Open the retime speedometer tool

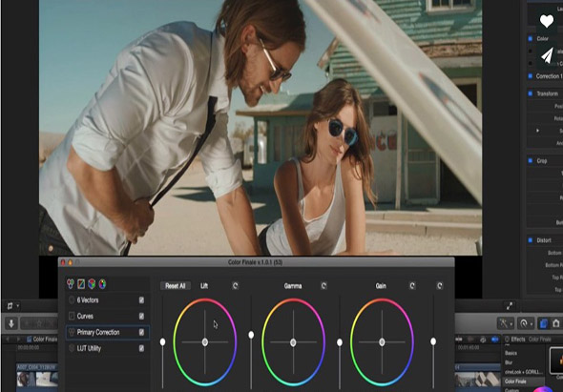point(524,323)
